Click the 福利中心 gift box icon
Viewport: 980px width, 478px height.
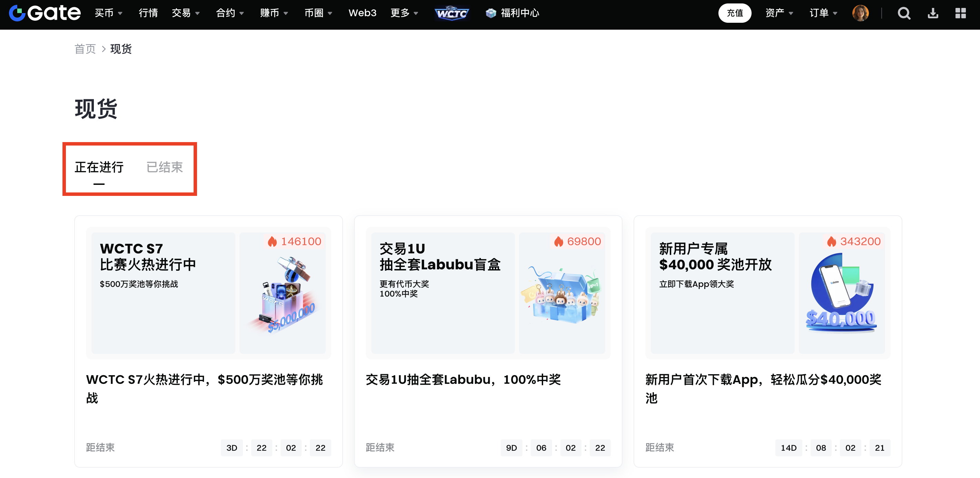[x=491, y=13]
